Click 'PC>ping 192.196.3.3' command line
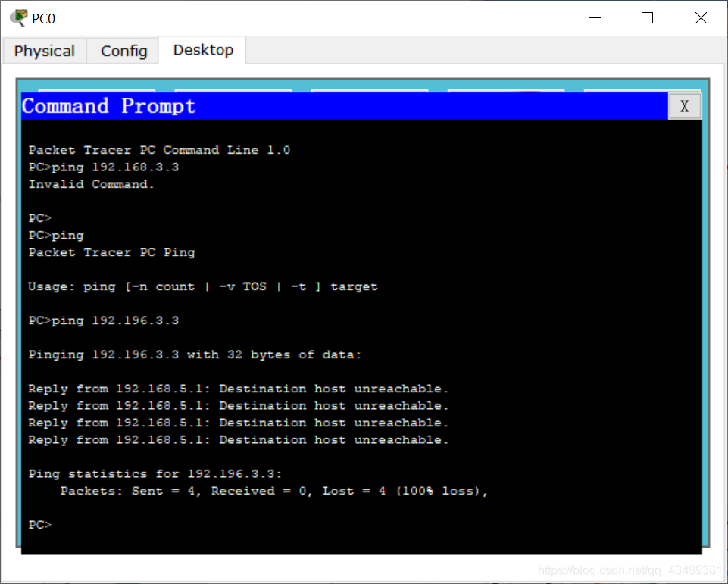The image size is (728, 584). click(104, 320)
